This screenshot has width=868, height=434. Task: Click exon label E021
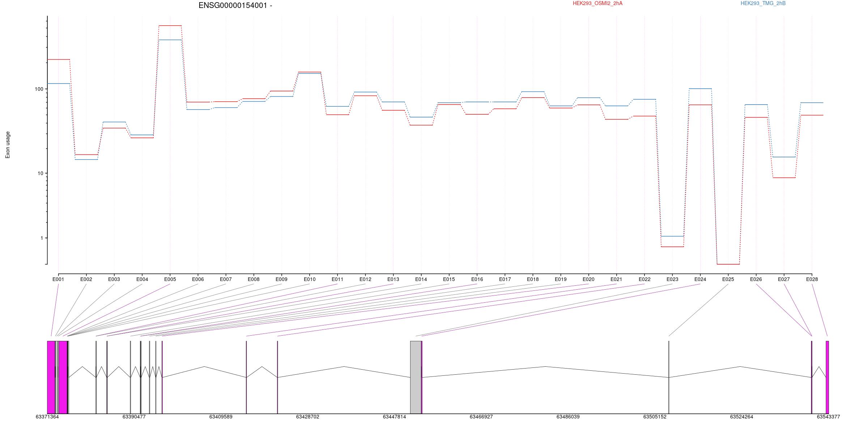coord(616,279)
